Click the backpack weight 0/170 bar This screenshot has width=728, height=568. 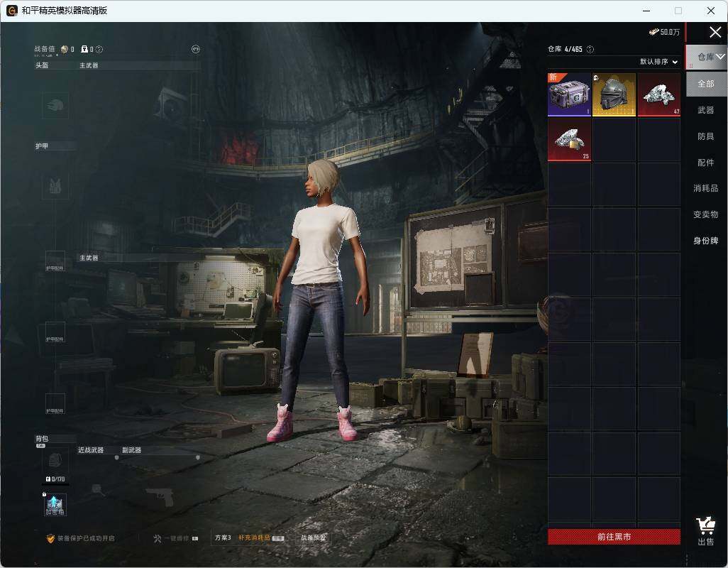55,480
